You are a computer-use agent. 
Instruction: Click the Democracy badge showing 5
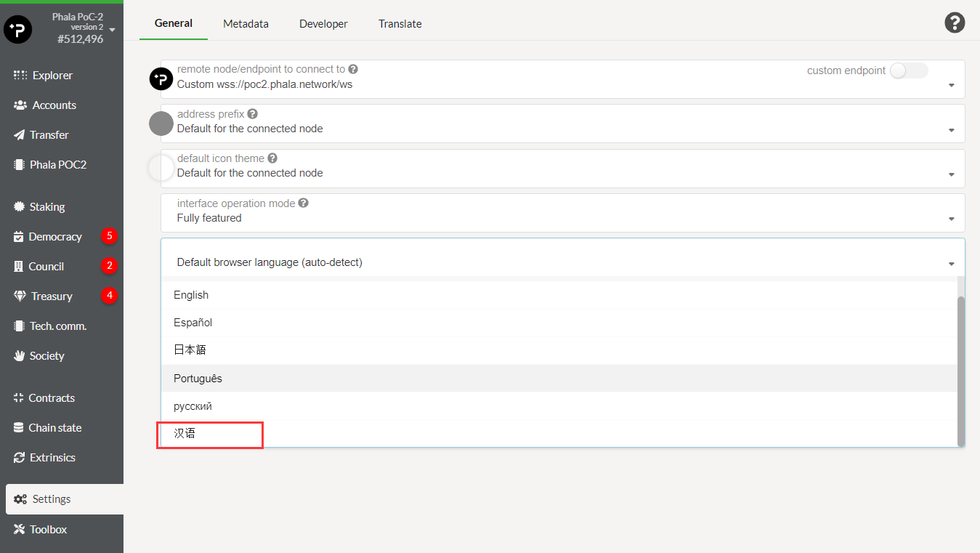point(109,236)
